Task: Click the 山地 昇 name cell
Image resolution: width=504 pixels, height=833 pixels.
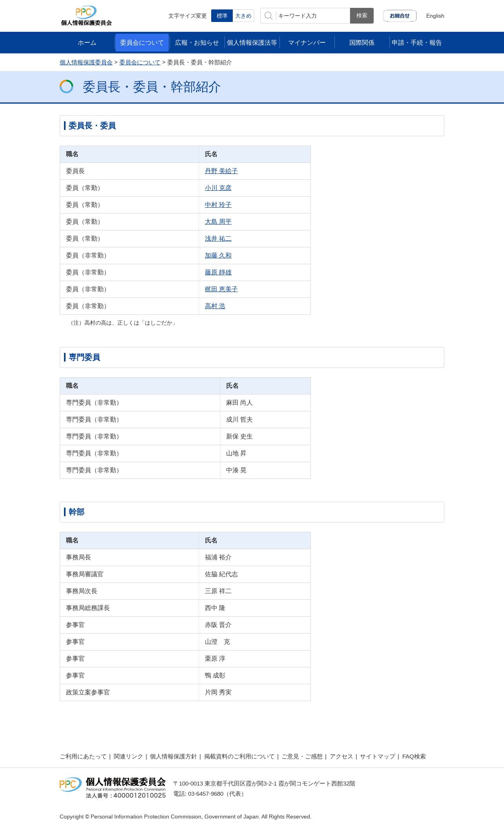Action: click(x=265, y=453)
